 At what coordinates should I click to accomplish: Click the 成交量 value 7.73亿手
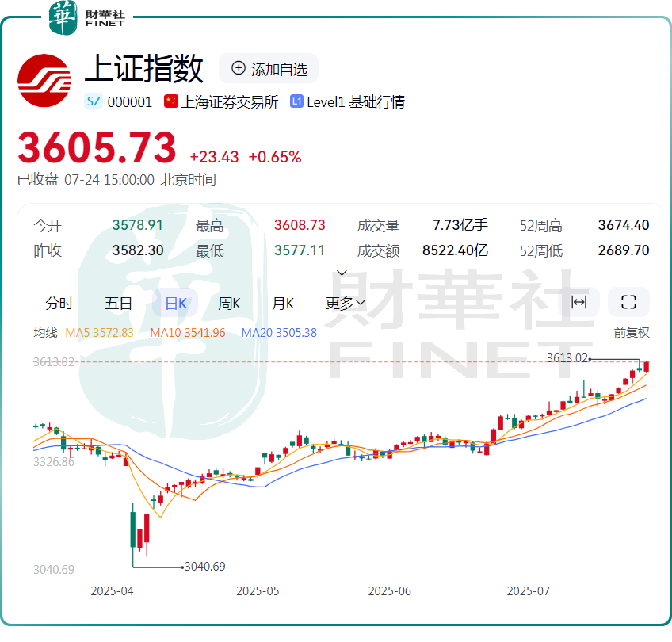pyautogui.click(x=460, y=225)
